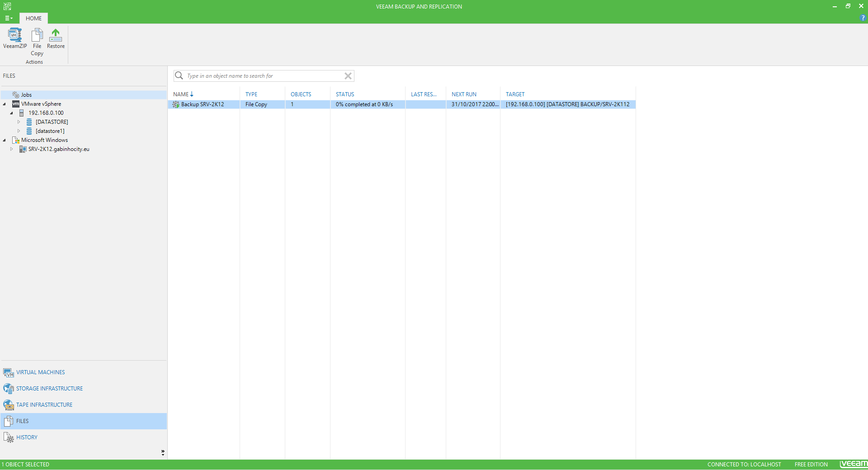The width and height of the screenshot is (868, 470).
Task: Click the [datastore1] database icon
Action: coord(29,131)
